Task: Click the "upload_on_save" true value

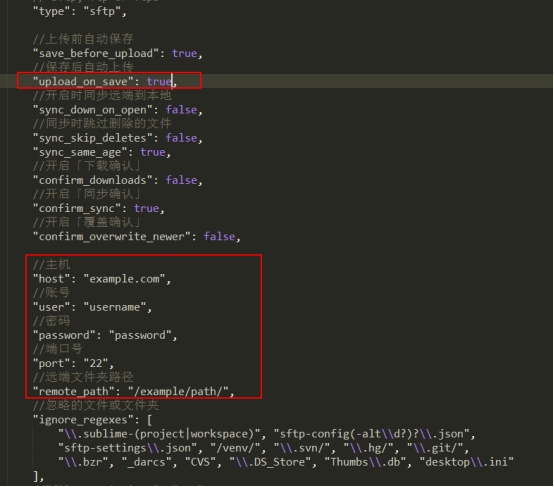Action: pos(159,82)
